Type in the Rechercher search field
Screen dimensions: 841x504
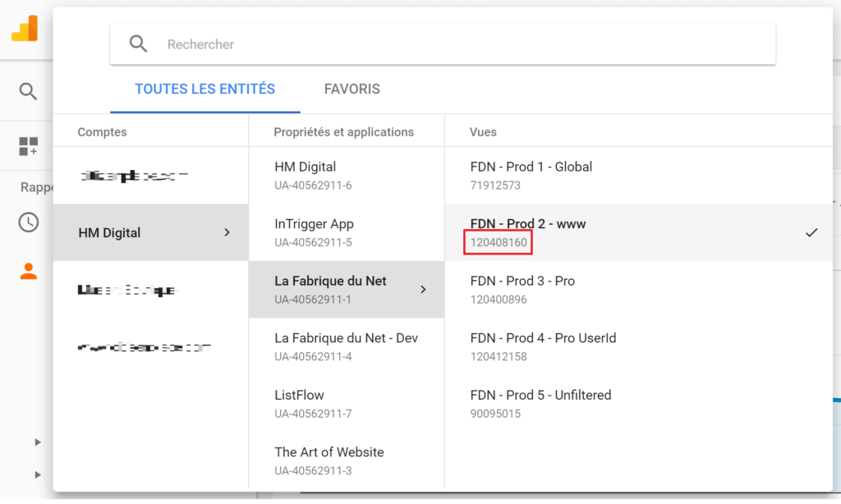click(460, 44)
